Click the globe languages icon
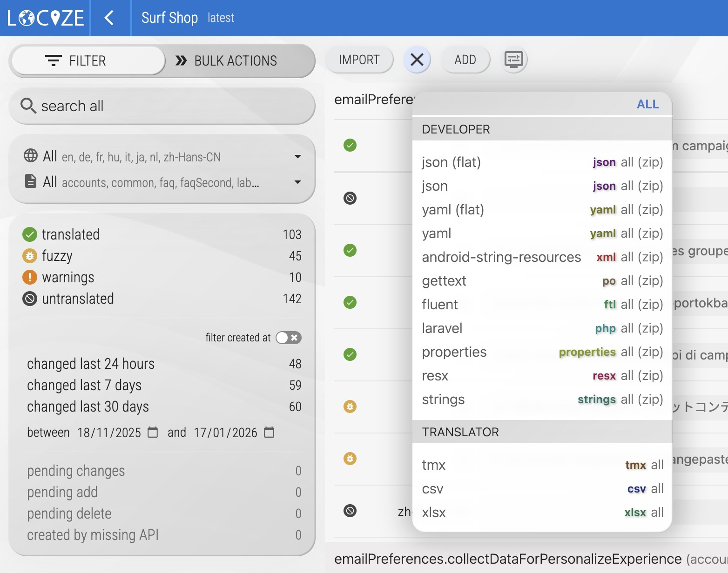 (31, 156)
